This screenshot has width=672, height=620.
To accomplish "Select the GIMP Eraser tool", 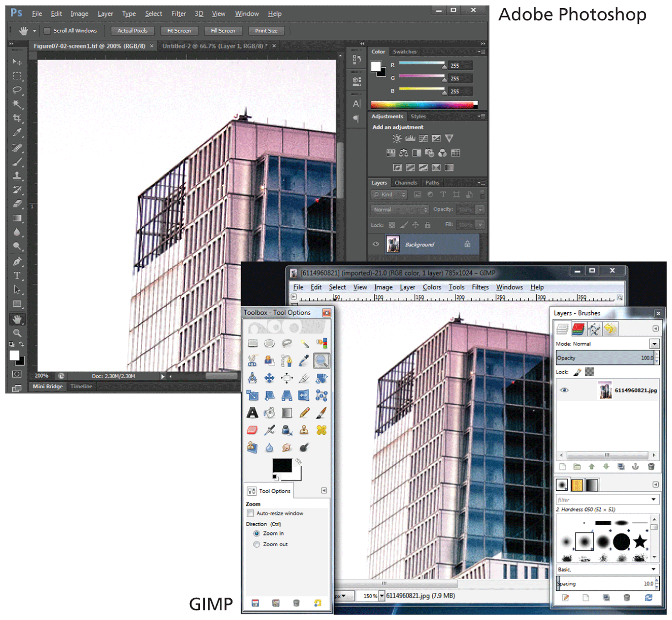I will 252,430.
